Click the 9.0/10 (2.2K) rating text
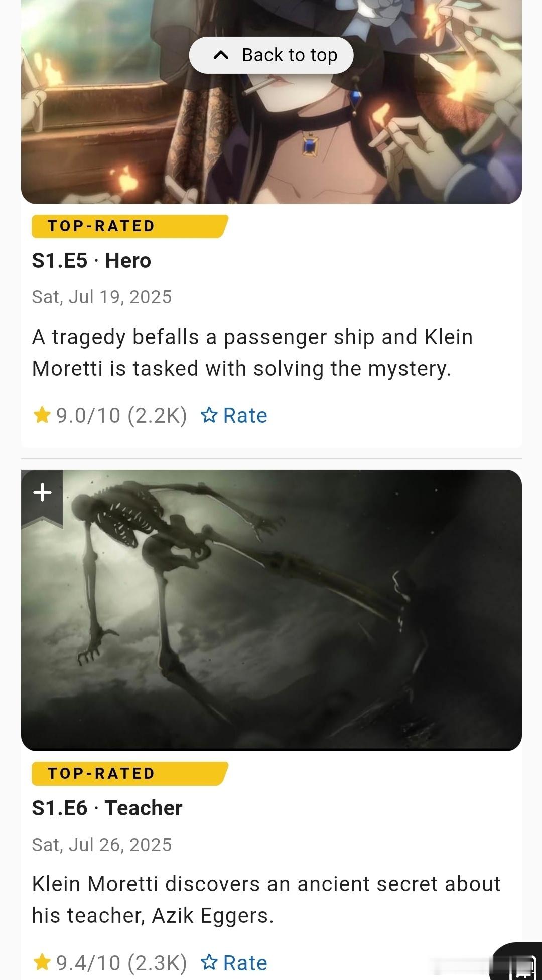The height and width of the screenshot is (980, 542). [x=121, y=416]
